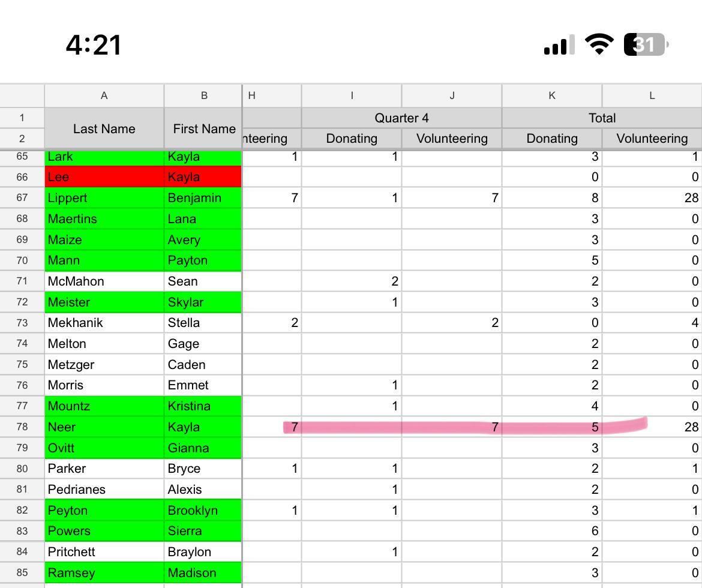
Task: Select row 78 header
Action: tap(22, 427)
